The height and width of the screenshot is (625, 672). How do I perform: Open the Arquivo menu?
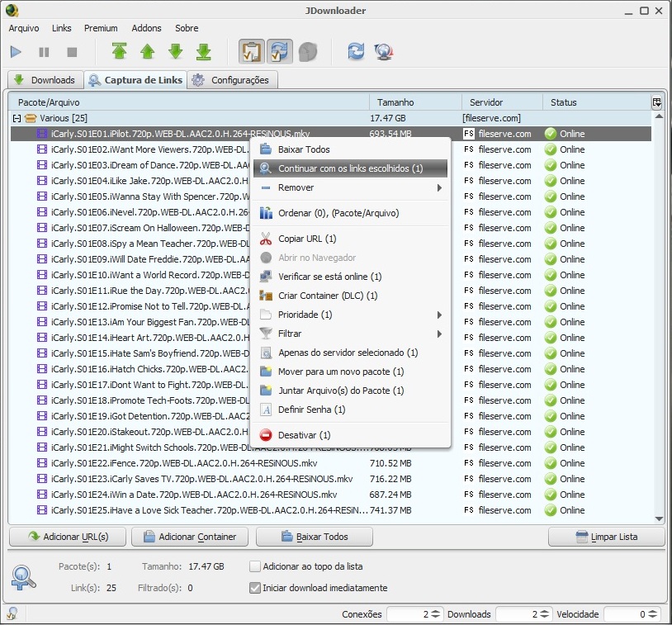click(24, 28)
